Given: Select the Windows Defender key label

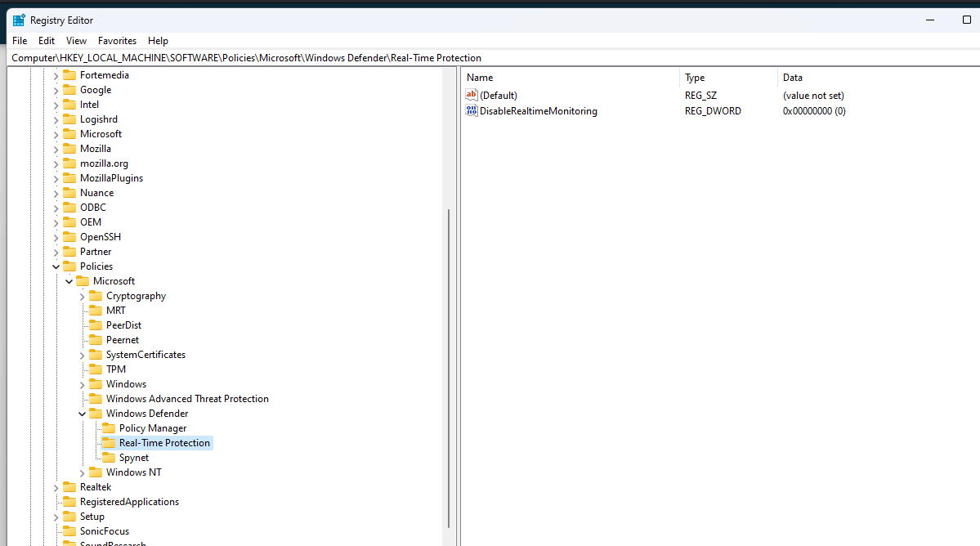Looking at the screenshot, I should pos(147,414).
